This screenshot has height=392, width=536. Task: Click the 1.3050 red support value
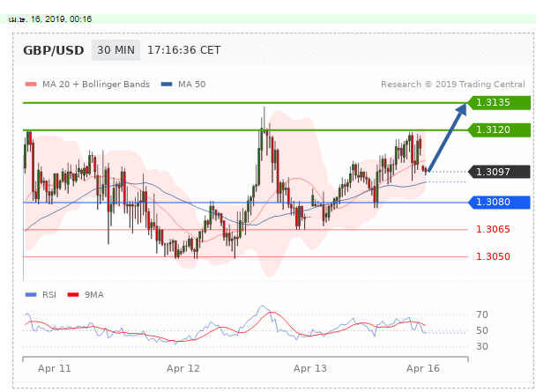tap(493, 256)
